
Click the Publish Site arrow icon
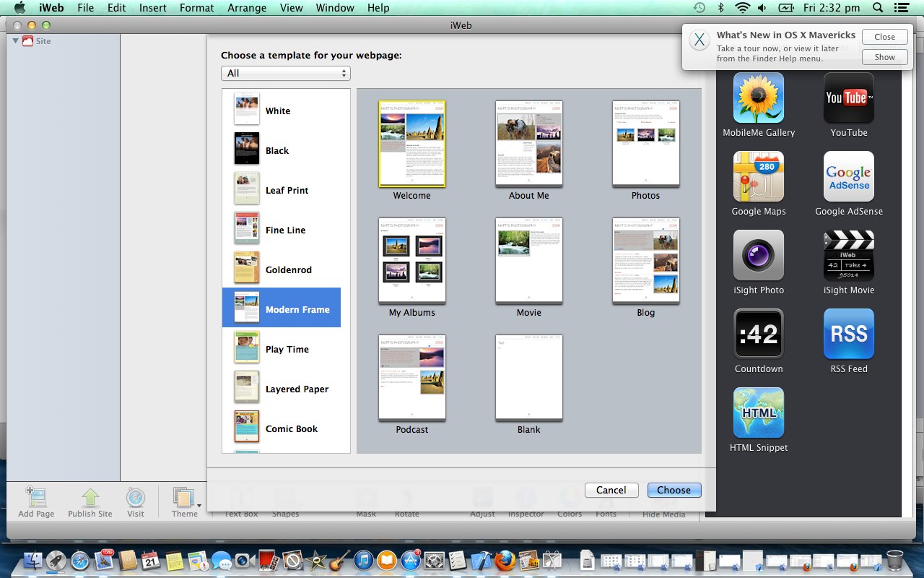coord(90,498)
